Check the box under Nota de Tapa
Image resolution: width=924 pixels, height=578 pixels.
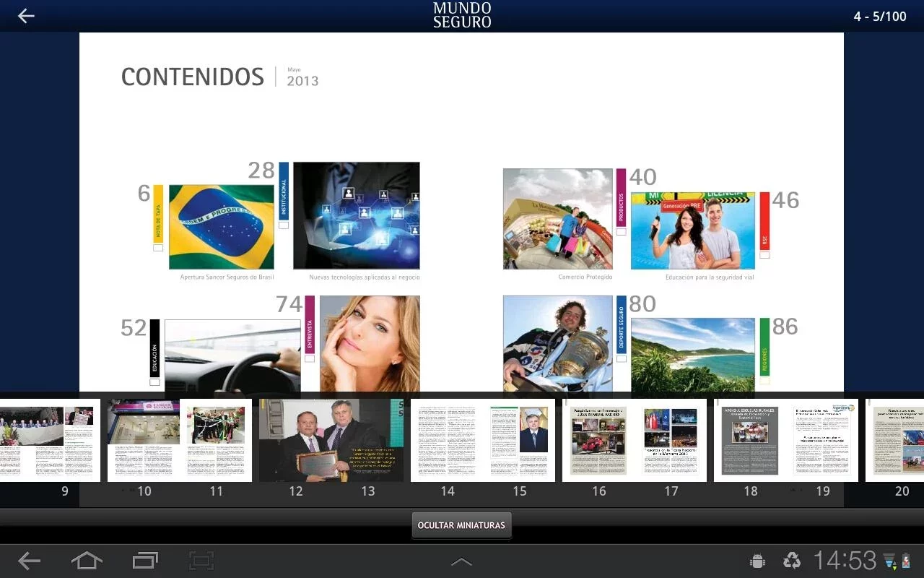pyautogui.click(x=158, y=248)
